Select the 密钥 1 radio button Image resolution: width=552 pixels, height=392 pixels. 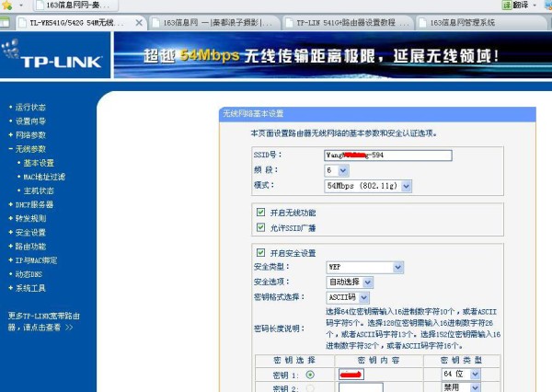(309, 375)
